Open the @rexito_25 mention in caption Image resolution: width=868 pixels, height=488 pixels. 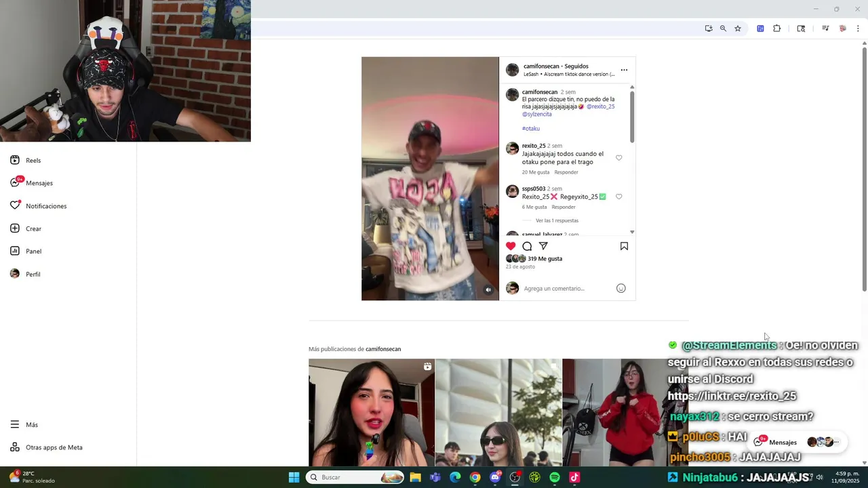point(600,106)
